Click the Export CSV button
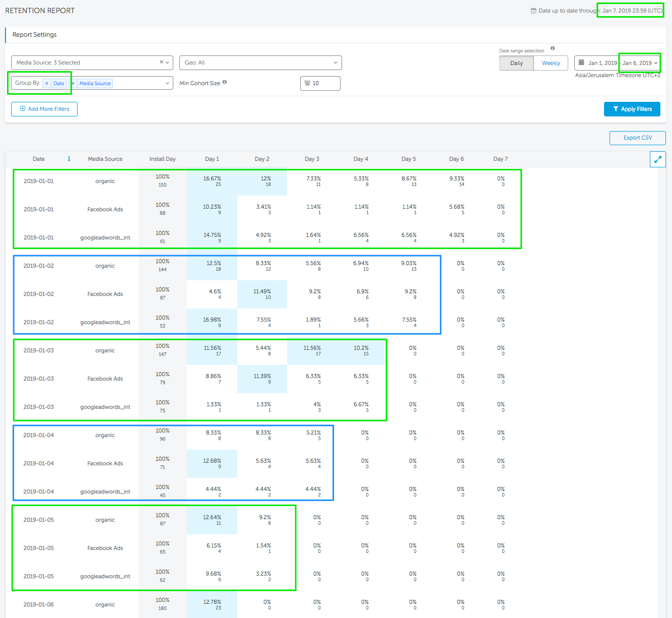The width and height of the screenshot is (672, 618). 637,138
